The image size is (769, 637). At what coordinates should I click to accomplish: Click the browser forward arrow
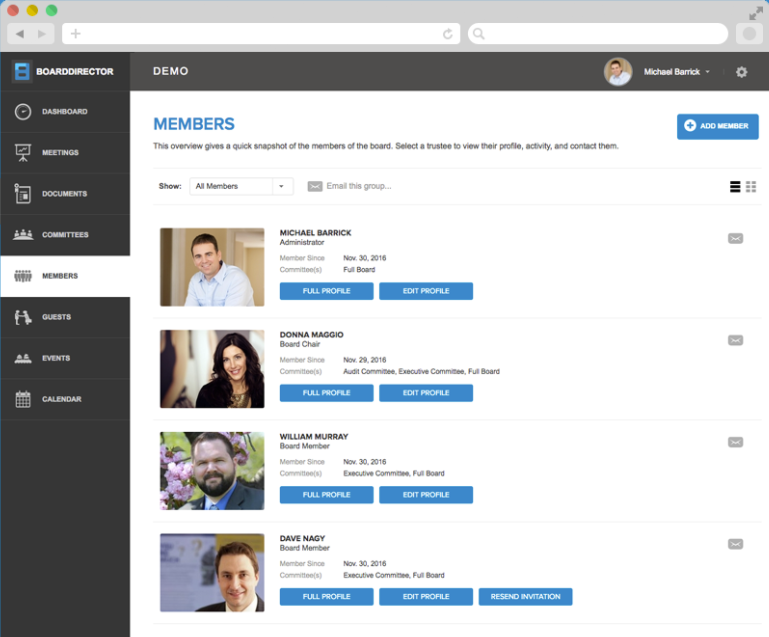pyautogui.click(x=42, y=34)
